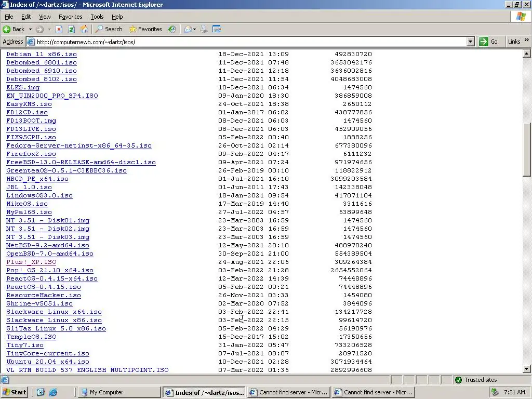Viewport: 532px width, 399px height.
Task: Click the Go button
Action: tap(488, 42)
